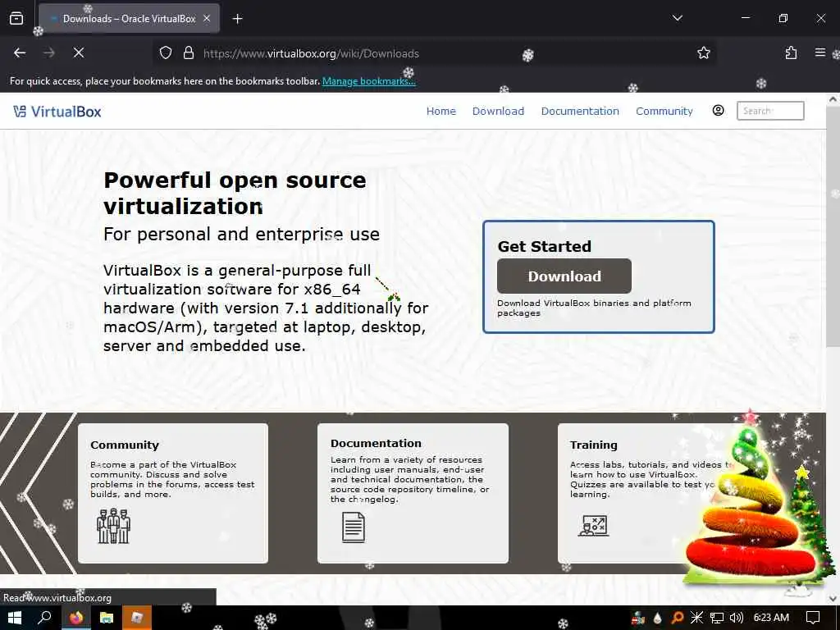840x630 pixels.
Task: Click the Training card whiteboard icon
Action: [x=594, y=526]
